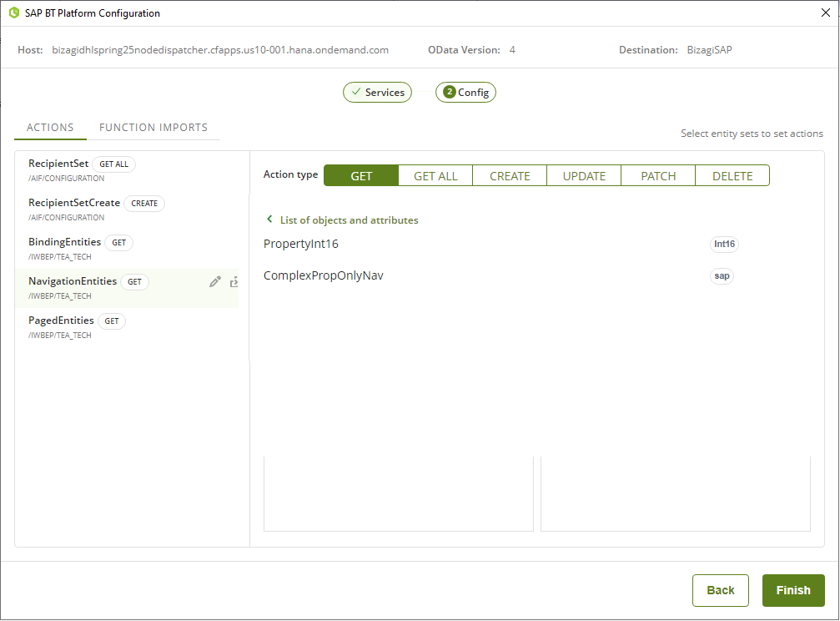Close the SAP BT Platform Configuration dialog
The height and width of the screenshot is (621, 840).
click(826, 13)
